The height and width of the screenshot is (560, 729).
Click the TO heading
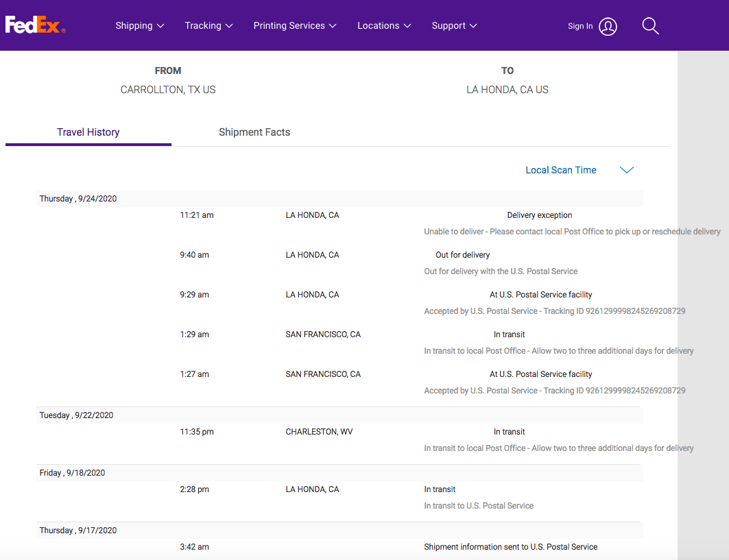click(507, 71)
